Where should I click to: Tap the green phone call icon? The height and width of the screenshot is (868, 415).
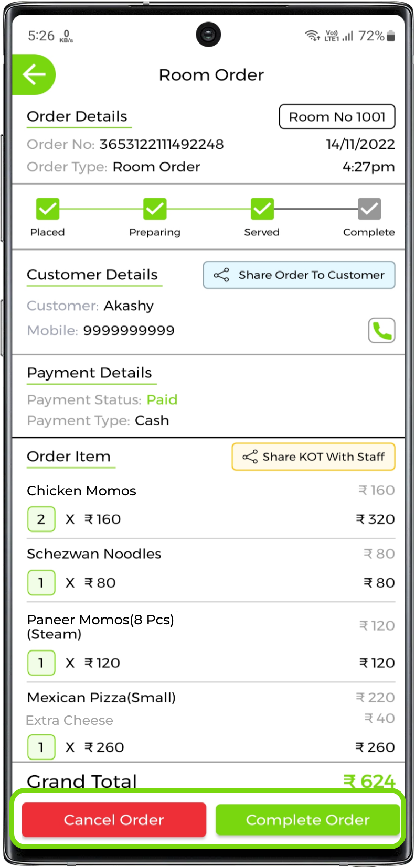click(381, 330)
